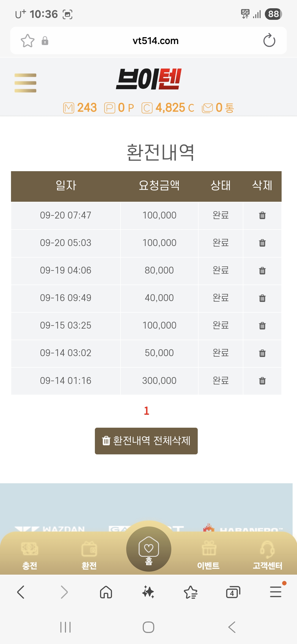Open the gold hamburger menu

pos(25,83)
